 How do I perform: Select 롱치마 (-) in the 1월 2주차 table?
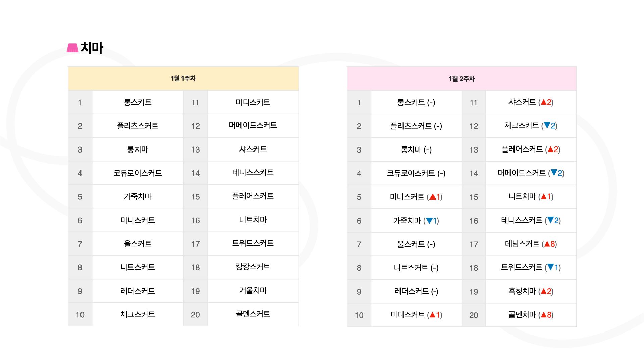416,150
